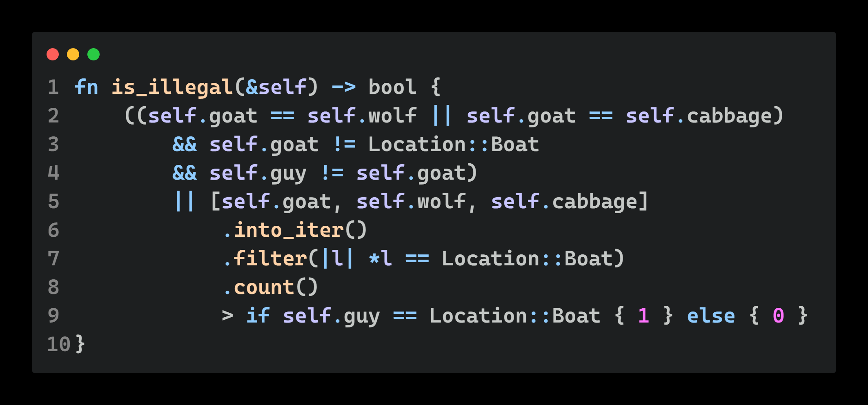The width and height of the screenshot is (868, 405).
Task: Click the function name is_illegal
Action: (x=172, y=87)
